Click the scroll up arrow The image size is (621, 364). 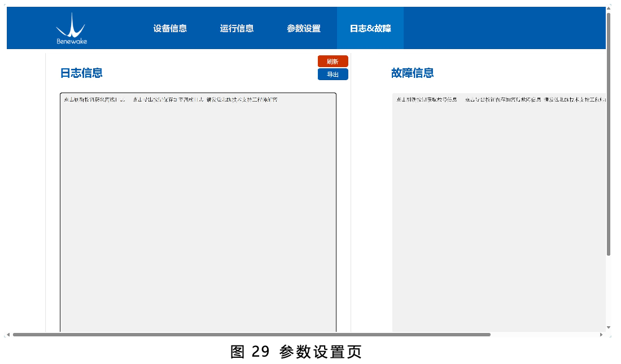pyautogui.click(x=609, y=8)
